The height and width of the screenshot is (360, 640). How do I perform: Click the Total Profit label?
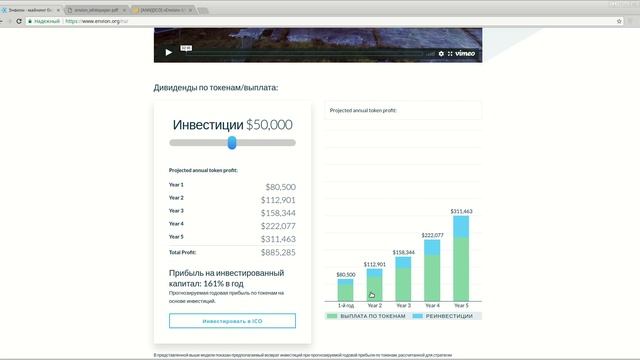point(182,252)
